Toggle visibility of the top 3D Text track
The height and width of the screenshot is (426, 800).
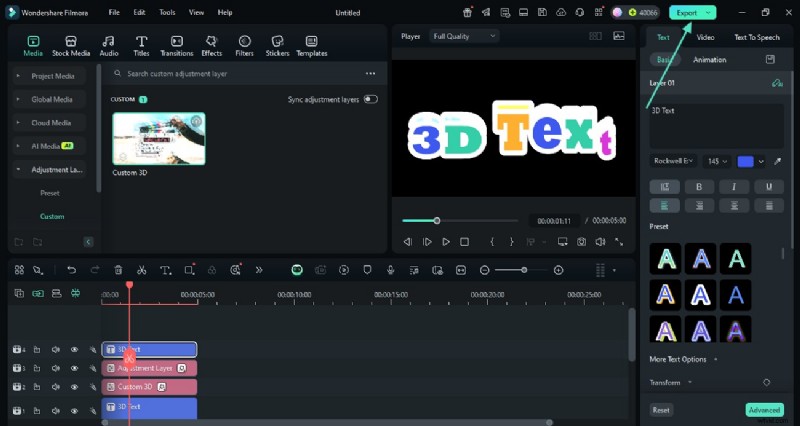73,350
